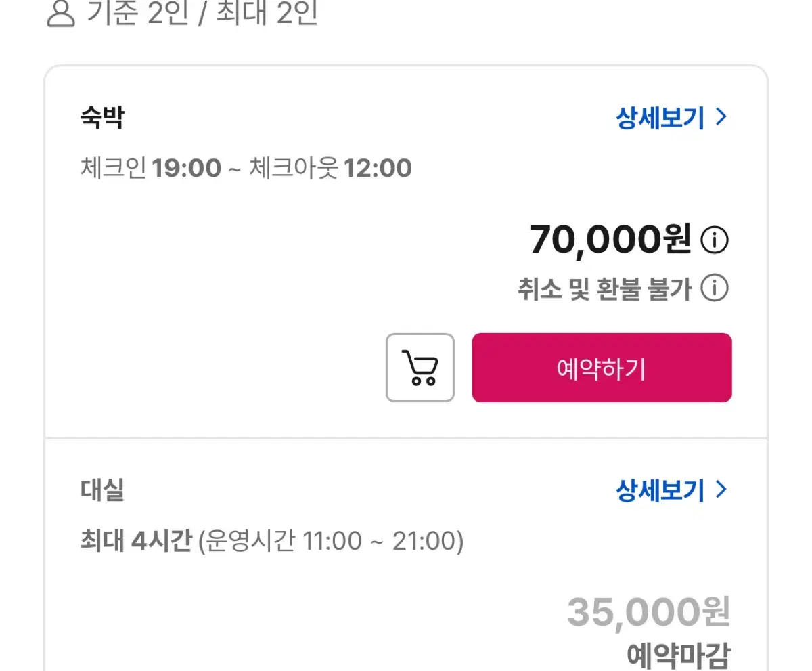The image size is (812, 671).
Task: Click the 체크인 19:00 time text
Action: click(150, 168)
